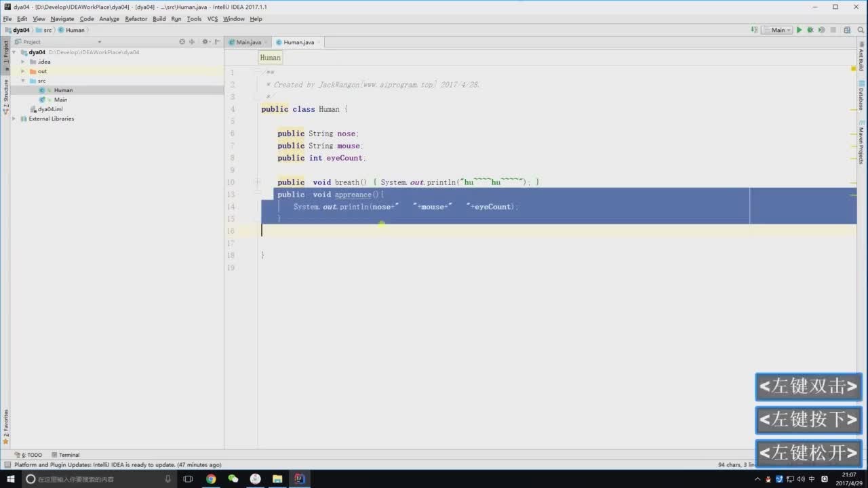
Task: Hide the Project tool window
Action: pyautogui.click(x=218, y=42)
